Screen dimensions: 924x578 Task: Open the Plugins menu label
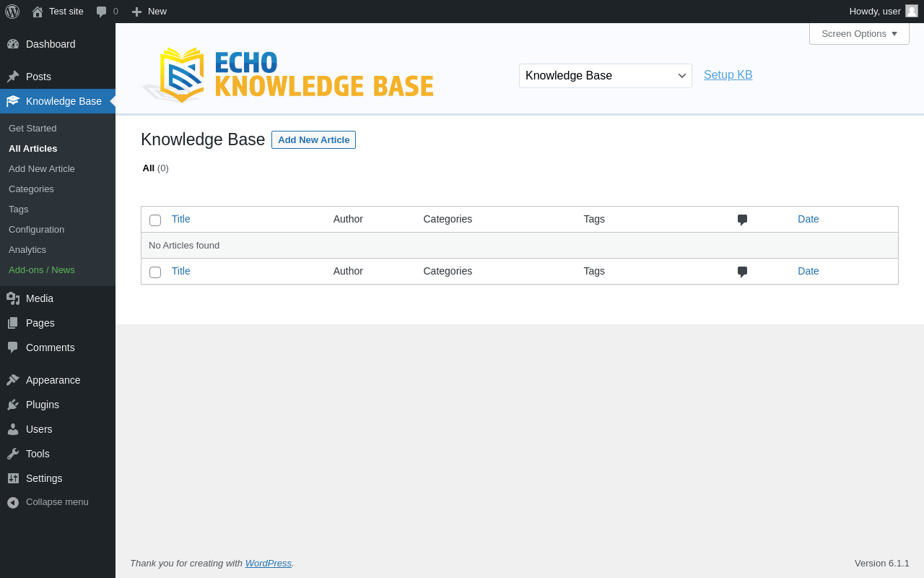click(x=43, y=405)
